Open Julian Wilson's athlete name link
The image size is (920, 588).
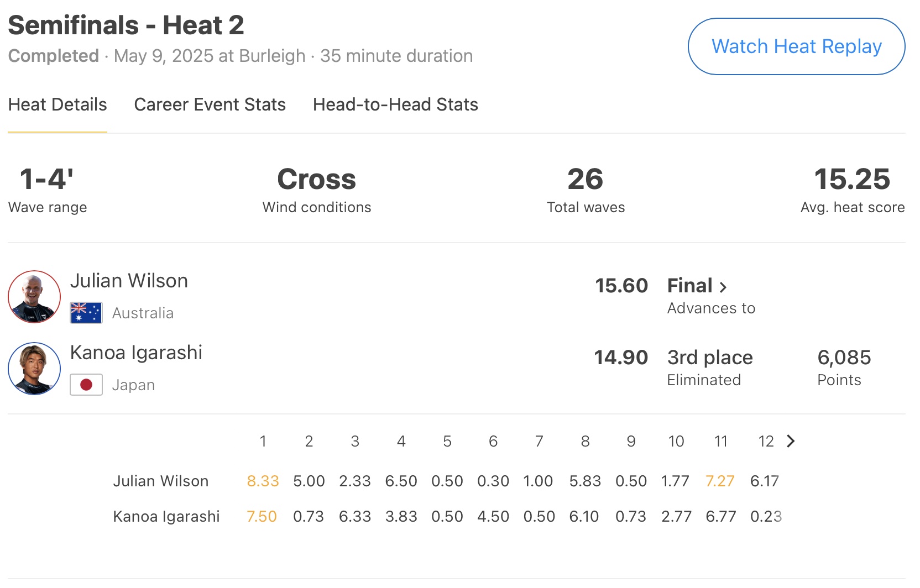point(129,281)
